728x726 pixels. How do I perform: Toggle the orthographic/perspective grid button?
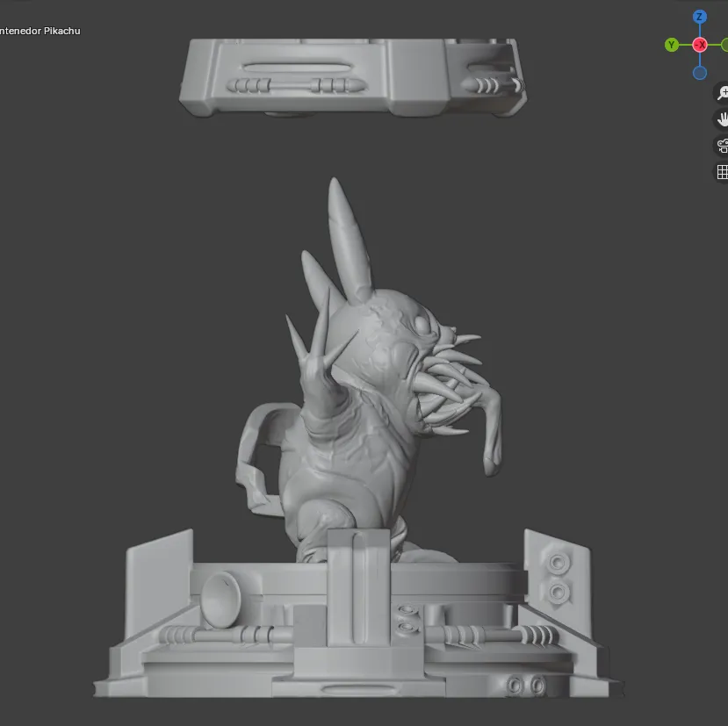pos(722,172)
